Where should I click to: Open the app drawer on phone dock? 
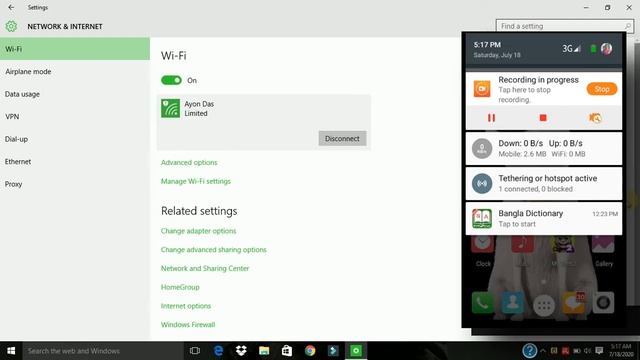[x=544, y=305]
